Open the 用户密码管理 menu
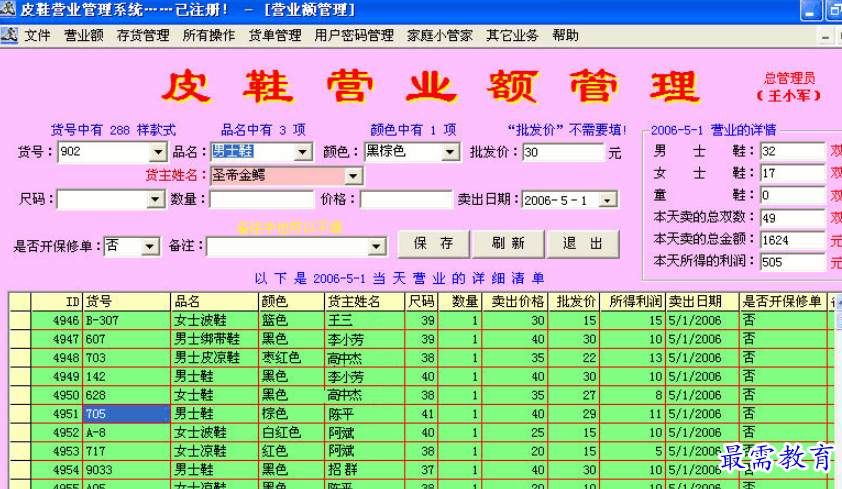The height and width of the screenshot is (489, 842). 353,35
